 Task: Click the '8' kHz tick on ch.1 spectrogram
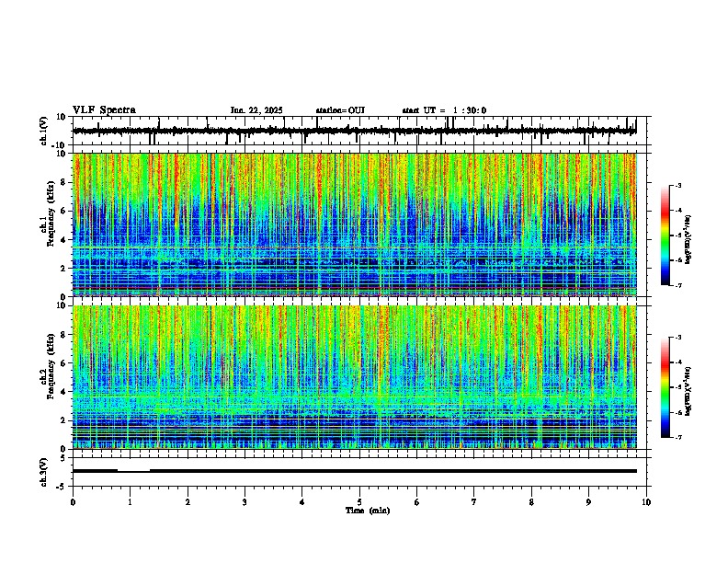(64, 182)
